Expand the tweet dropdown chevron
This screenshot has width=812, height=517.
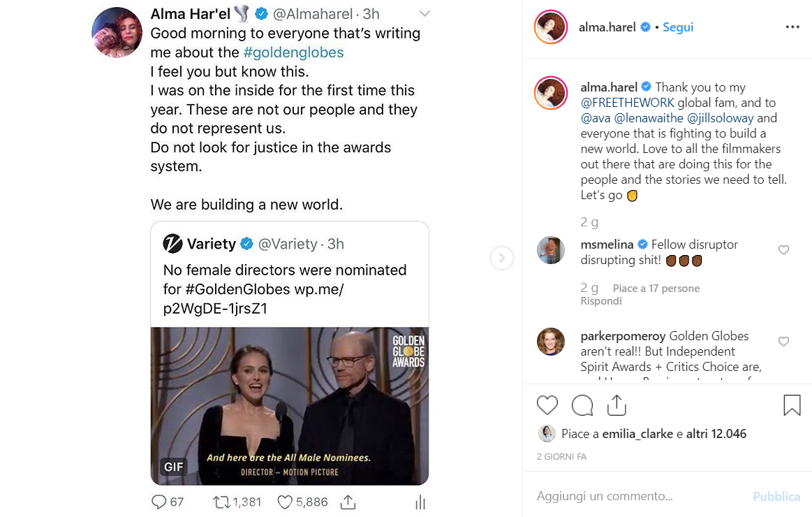pos(425,13)
